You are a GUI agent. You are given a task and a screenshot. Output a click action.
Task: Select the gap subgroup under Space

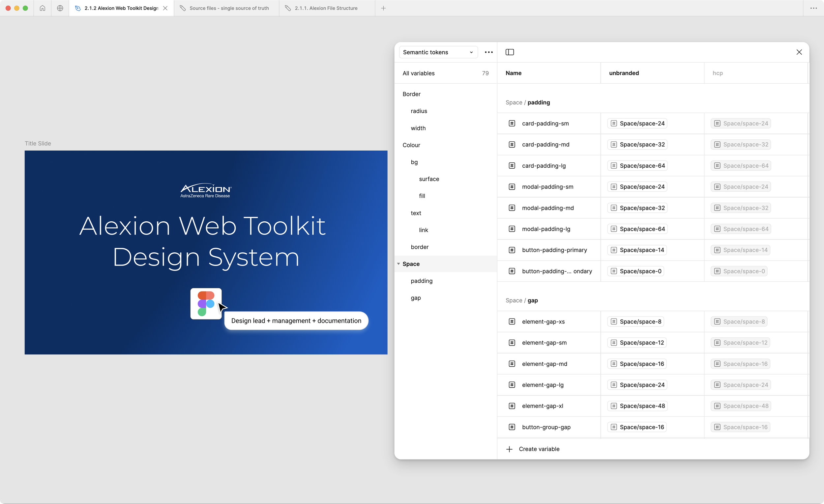coord(416,298)
